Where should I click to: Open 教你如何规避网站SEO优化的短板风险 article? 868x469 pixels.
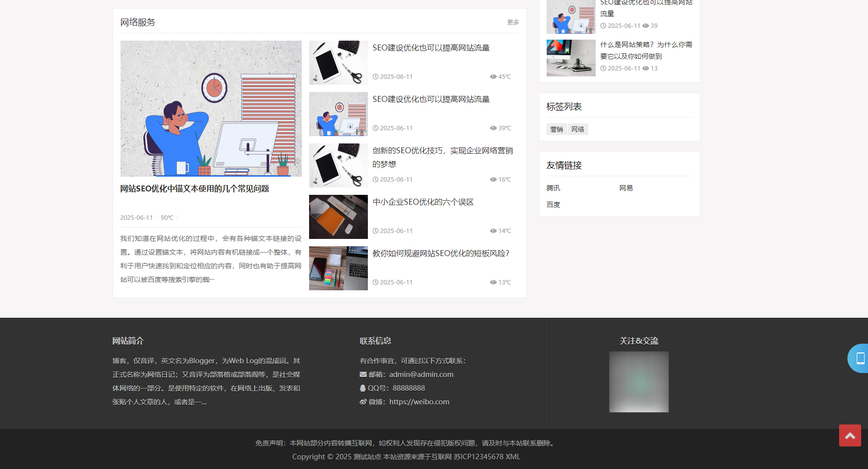(441, 254)
